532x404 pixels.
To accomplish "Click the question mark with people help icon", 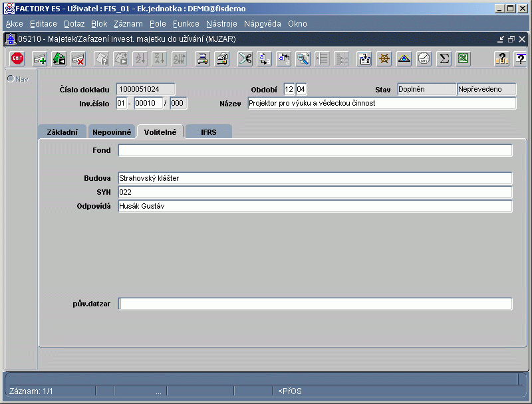I will [502, 58].
